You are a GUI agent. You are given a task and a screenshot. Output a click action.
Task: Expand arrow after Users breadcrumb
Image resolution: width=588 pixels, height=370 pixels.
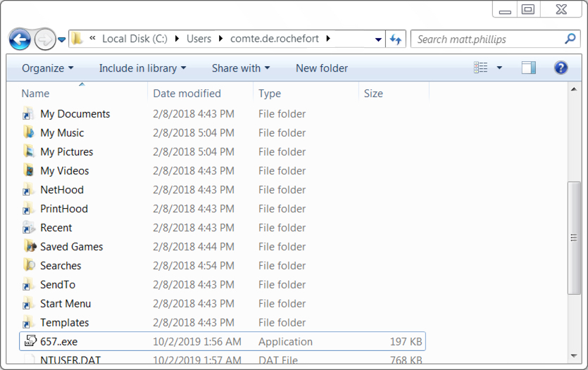click(x=220, y=39)
